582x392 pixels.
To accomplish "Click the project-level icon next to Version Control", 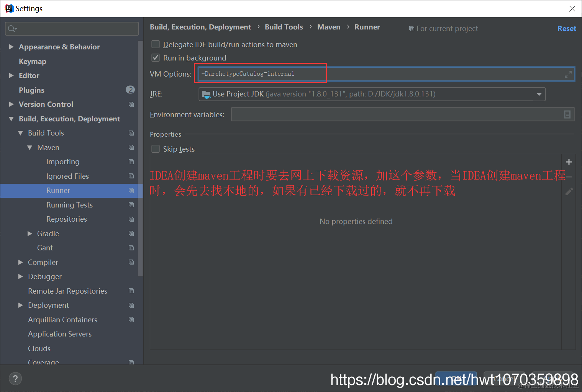I will [x=131, y=104].
